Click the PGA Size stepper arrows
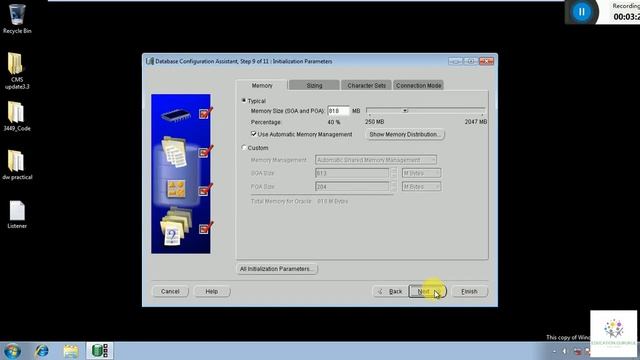 pyautogui.click(x=393, y=187)
